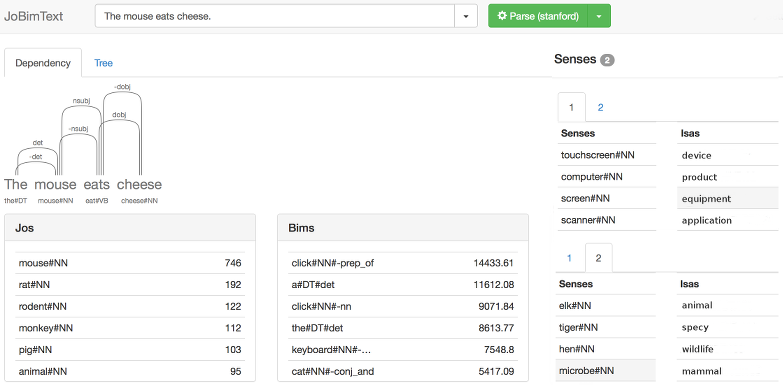Click the sentence input field

coord(275,16)
